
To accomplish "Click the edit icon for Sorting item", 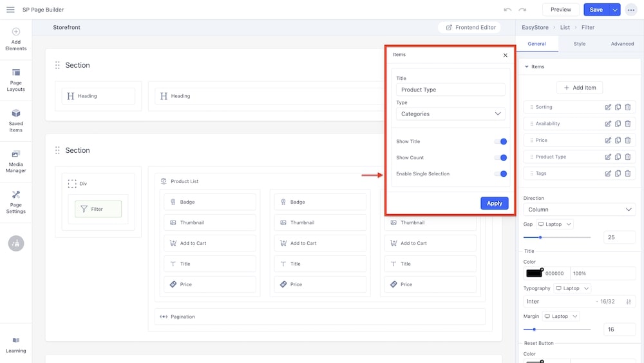I will point(607,107).
